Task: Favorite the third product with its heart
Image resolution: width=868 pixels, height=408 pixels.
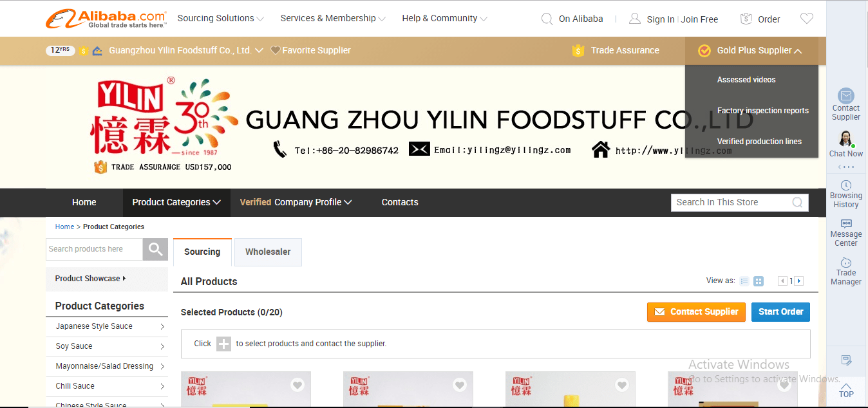Action: 621,385
